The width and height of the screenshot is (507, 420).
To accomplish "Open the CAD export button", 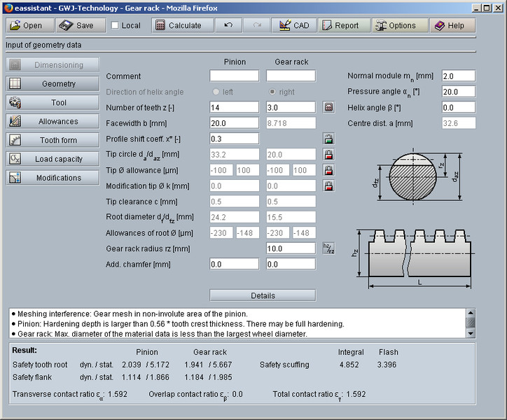I will point(293,25).
